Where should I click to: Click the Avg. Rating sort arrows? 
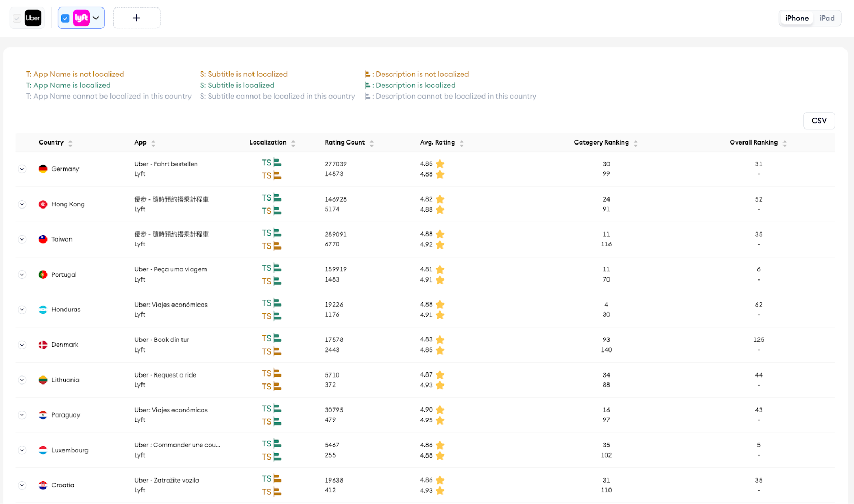[x=462, y=143]
